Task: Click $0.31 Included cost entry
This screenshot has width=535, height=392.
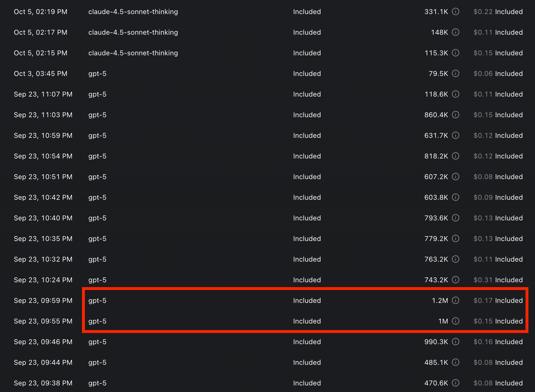Action: coord(498,280)
